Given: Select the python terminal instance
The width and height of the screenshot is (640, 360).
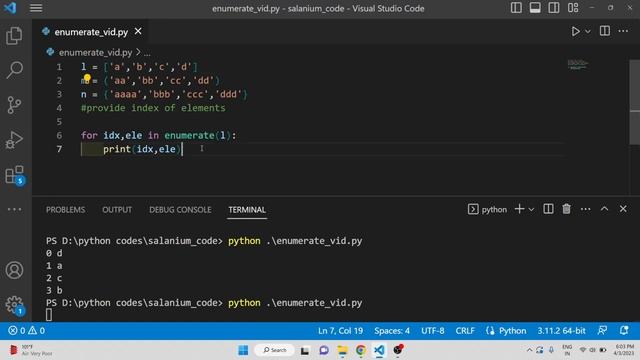Looking at the screenshot, I should click(487, 209).
